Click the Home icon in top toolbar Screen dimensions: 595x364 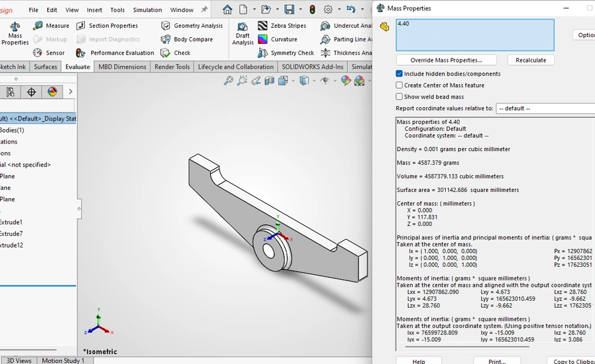[227, 9]
